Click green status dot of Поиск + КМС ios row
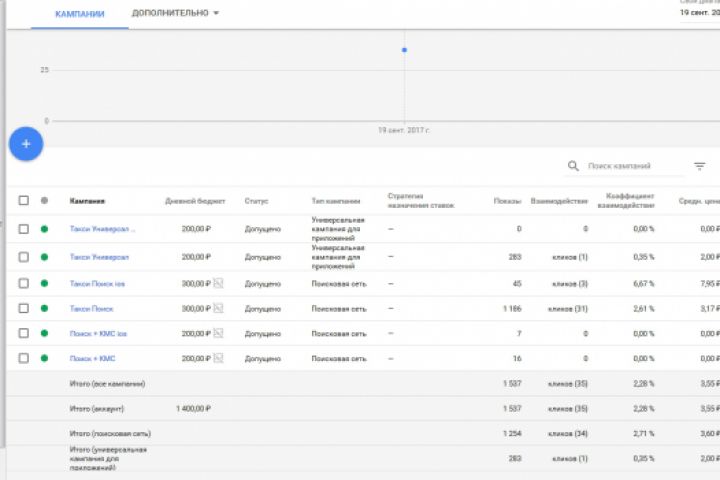The height and width of the screenshot is (480, 720). (44, 333)
